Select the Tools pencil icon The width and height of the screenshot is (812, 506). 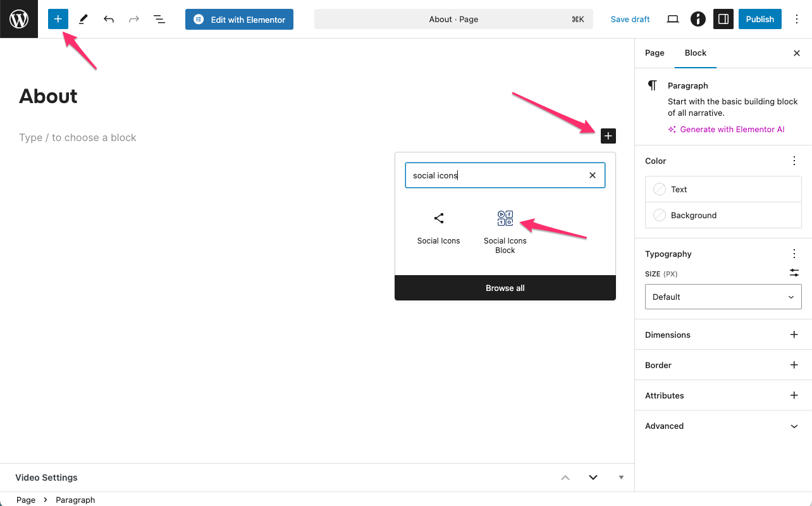pyautogui.click(x=83, y=19)
